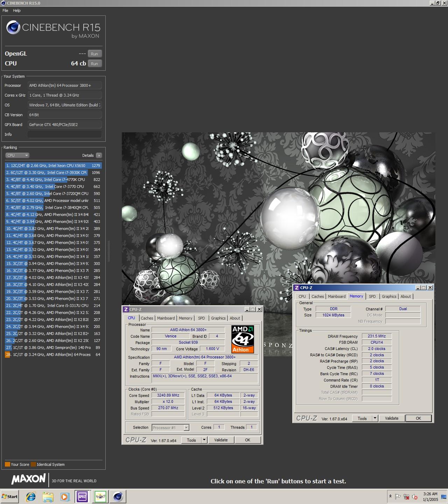Screen dimensions: 448x504
Task: Open Internet Explorer from the taskbar
Action: 31,496
